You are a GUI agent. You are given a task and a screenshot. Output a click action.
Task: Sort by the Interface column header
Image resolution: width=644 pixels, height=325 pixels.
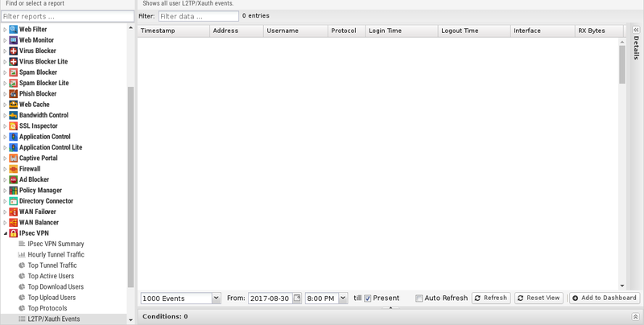pyautogui.click(x=543, y=31)
